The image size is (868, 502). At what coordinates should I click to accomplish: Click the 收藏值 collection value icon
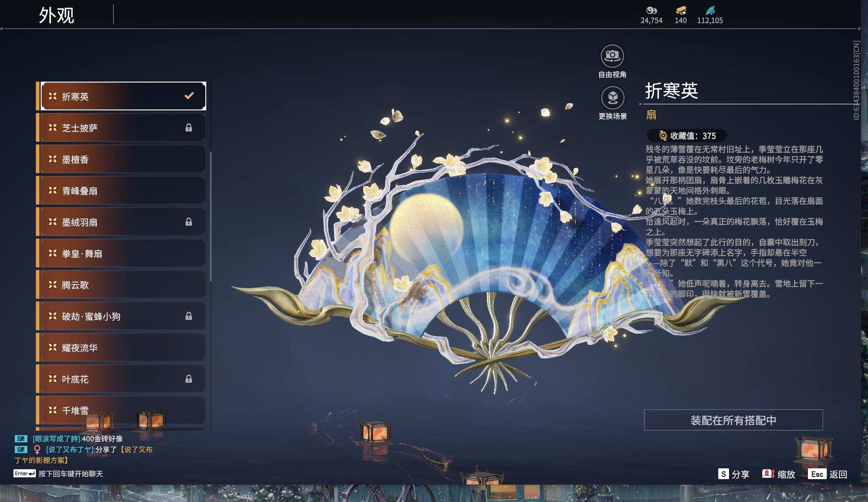(663, 135)
